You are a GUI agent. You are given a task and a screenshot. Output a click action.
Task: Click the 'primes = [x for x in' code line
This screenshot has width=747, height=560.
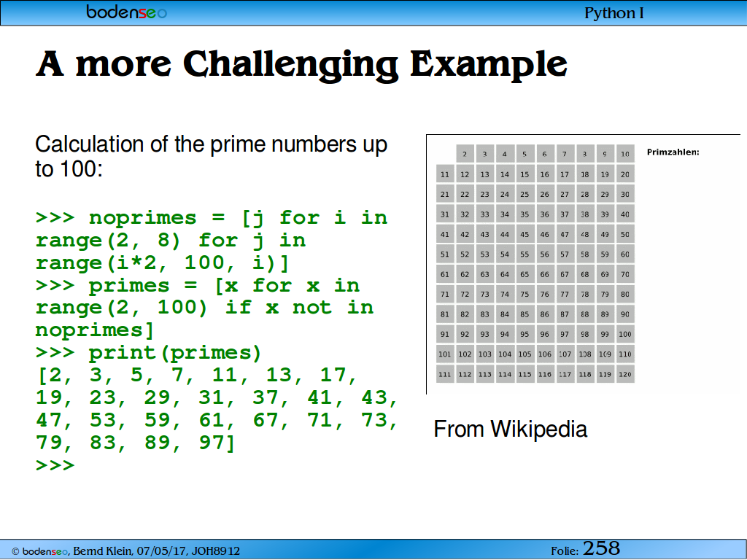point(198,286)
